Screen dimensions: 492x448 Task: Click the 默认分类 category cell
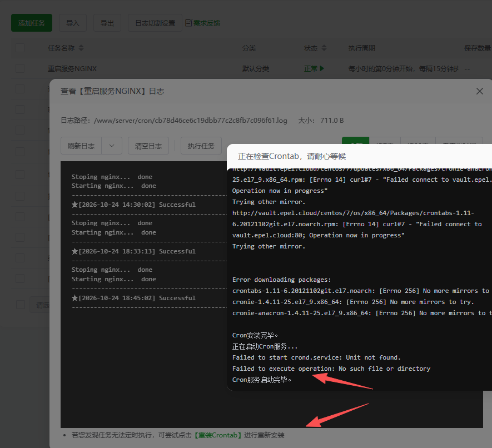pos(256,69)
